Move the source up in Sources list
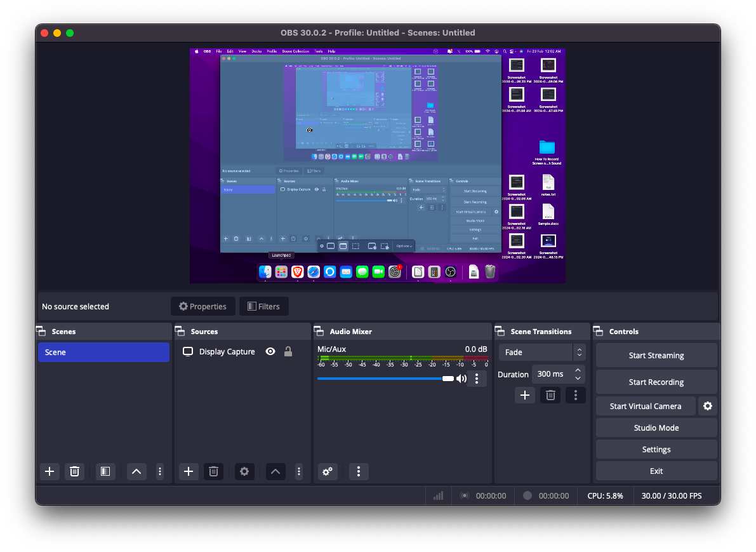 pyautogui.click(x=275, y=471)
